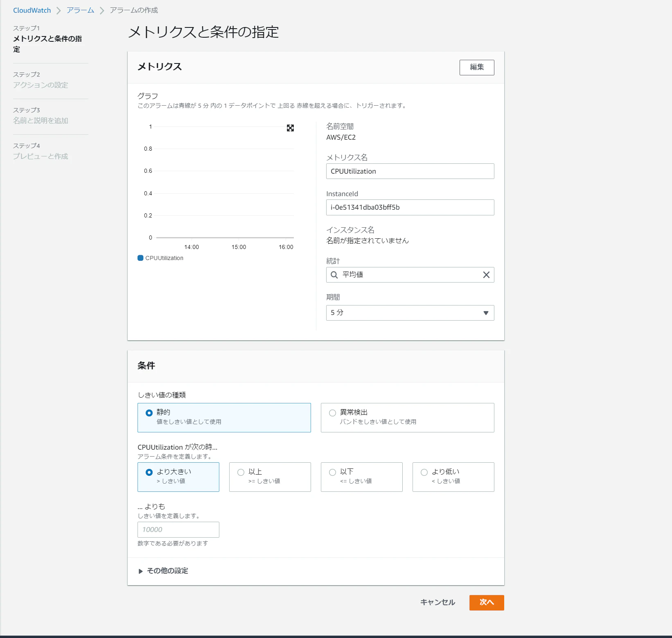Screen dimensions: 672x638
Task: Go to アラーム breadcrumb link
Action: pos(80,10)
